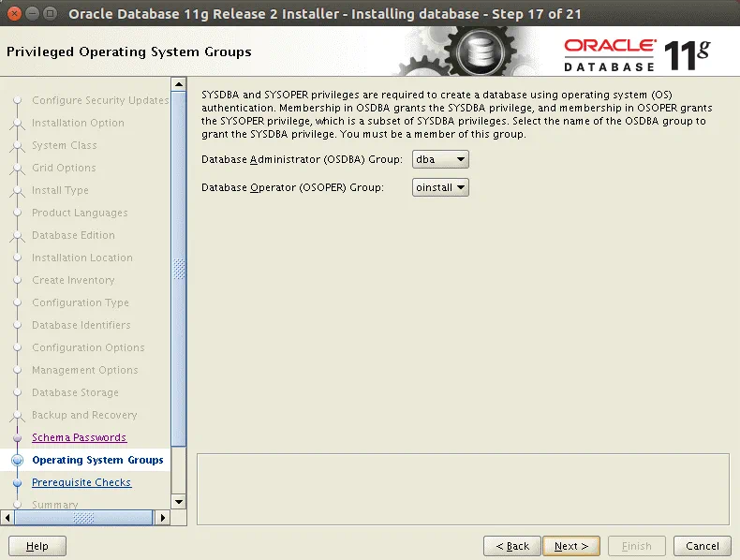Click the Installation Option step
Screen dimensions: 740x560
coord(78,123)
